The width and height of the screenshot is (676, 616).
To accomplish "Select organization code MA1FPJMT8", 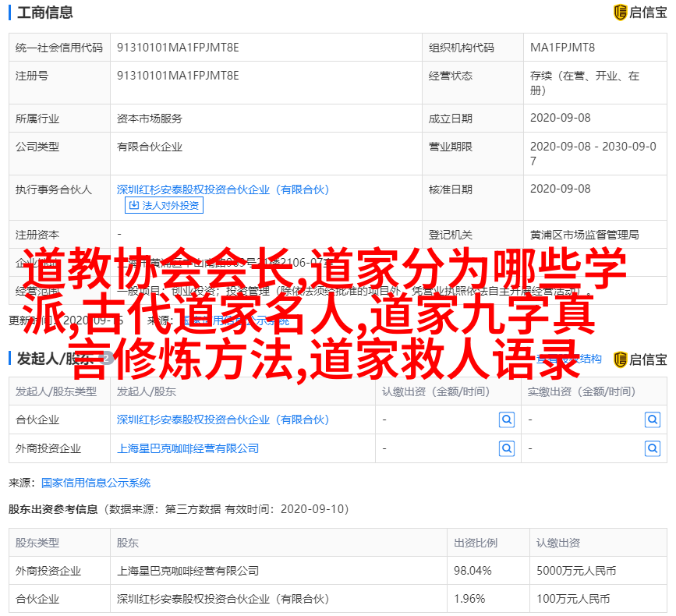I will coord(562,48).
